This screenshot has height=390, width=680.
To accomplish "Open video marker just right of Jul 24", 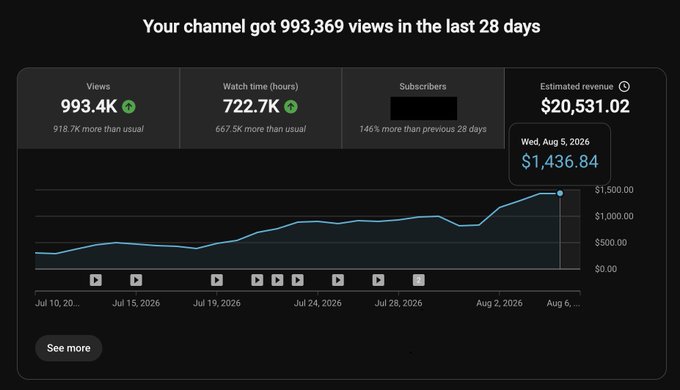I will coord(338,280).
